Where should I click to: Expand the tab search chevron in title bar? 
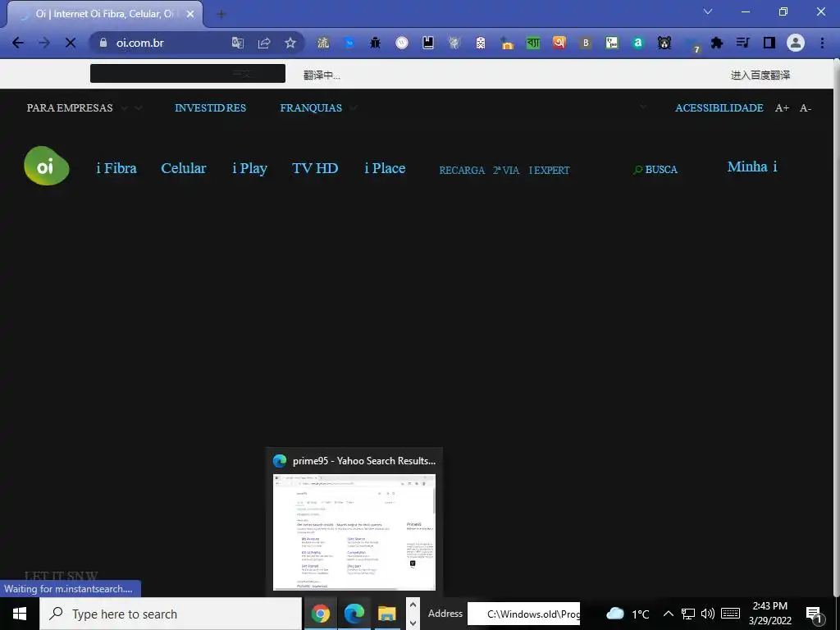coord(708,11)
